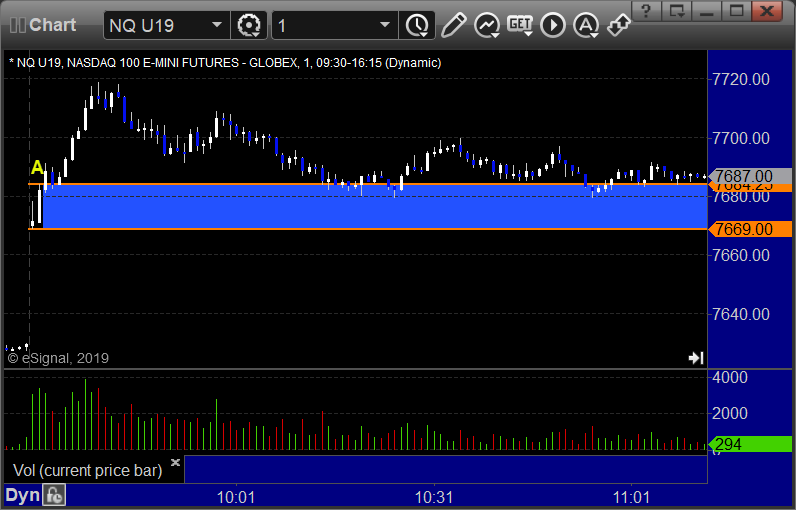Minimize the chart window
This screenshot has height=510, width=796.
[707, 11]
